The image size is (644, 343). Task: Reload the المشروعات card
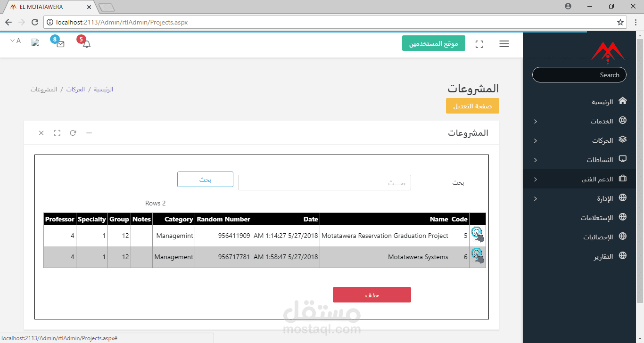pos(73,133)
